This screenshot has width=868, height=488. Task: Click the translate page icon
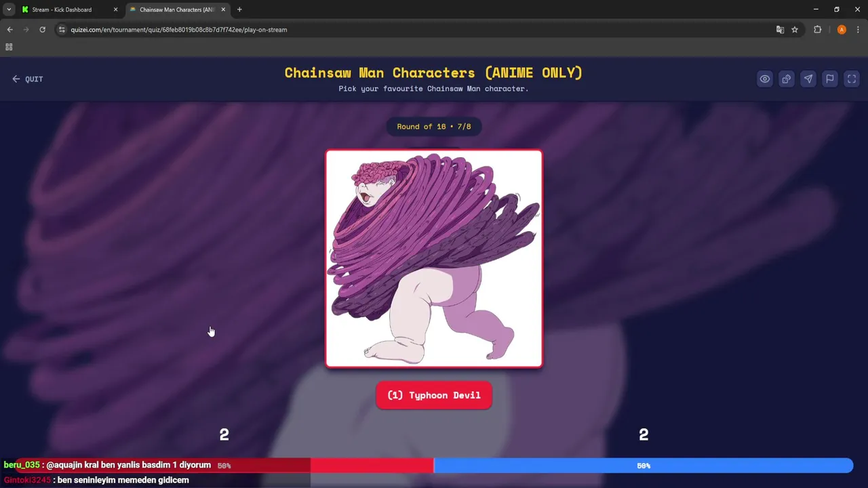tap(780, 30)
